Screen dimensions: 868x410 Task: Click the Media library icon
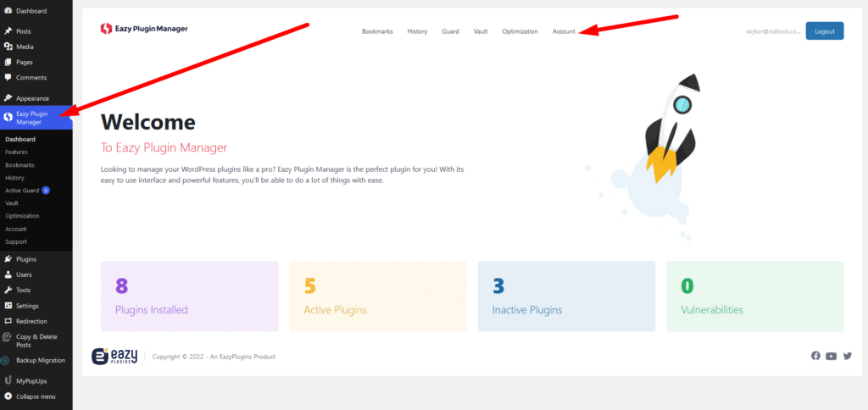pyautogui.click(x=8, y=47)
